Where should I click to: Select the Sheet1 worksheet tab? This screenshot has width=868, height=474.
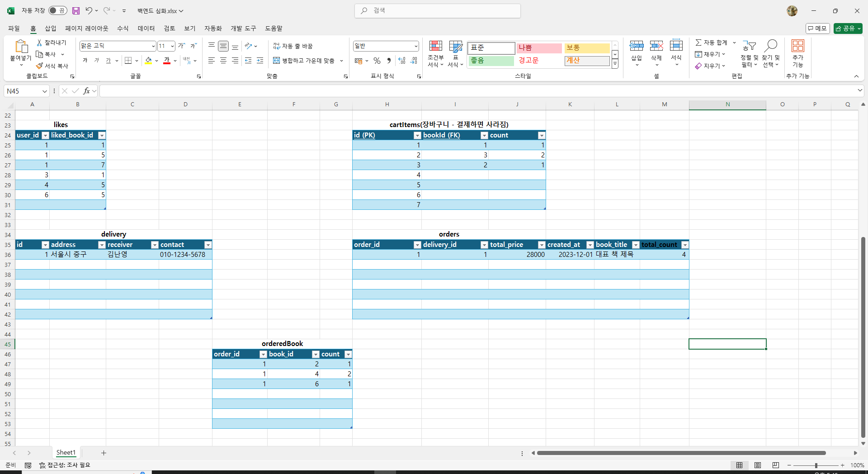pyautogui.click(x=66, y=453)
